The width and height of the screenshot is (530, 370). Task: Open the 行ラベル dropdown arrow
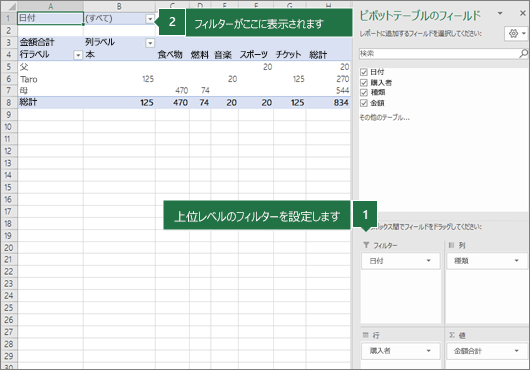[78, 55]
